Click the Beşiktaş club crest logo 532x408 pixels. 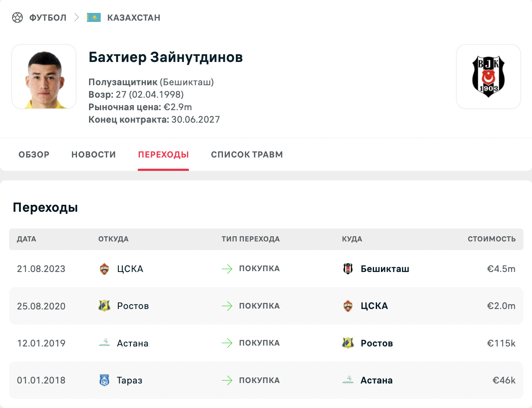[488, 77]
